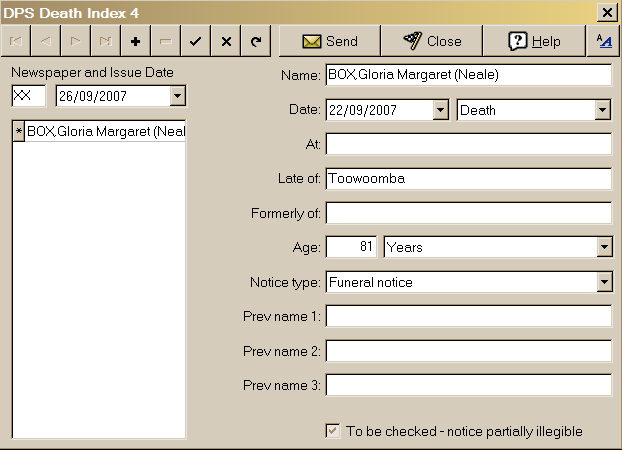Screen dimensions: 622x450
Task: Click the add new record plus icon
Action: click(x=135, y=41)
